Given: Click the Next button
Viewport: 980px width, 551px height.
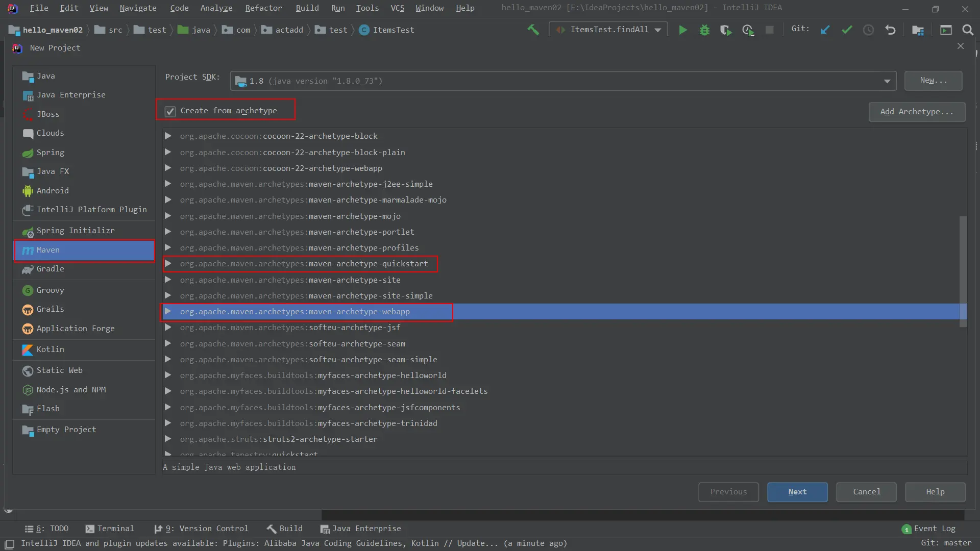Looking at the screenshot, I should click(797, 492).
